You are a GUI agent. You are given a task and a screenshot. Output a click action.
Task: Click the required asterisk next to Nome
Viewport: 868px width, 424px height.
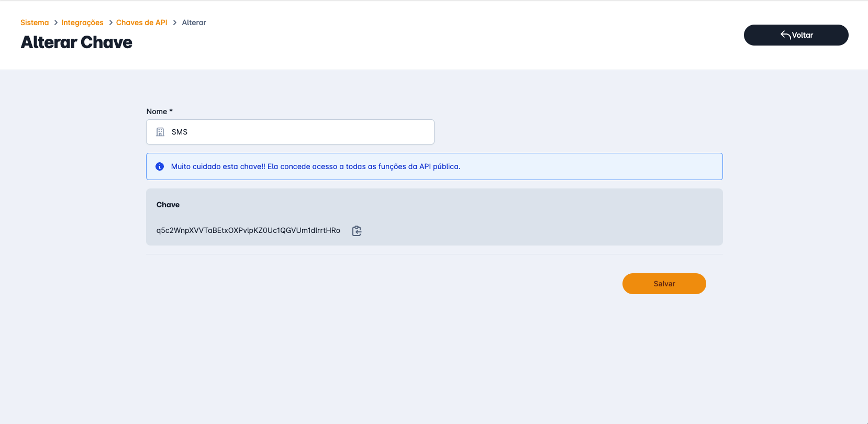click(171, 111)
